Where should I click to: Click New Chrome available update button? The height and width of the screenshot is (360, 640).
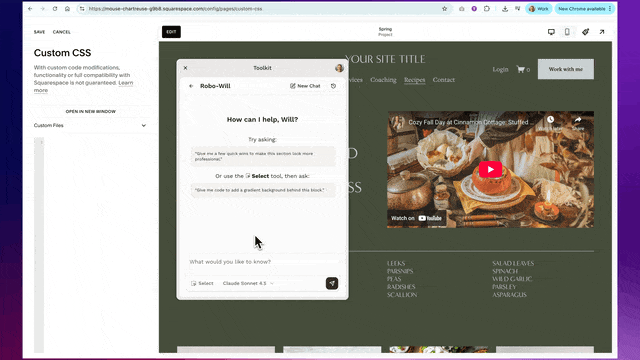[x=584, y=9]
